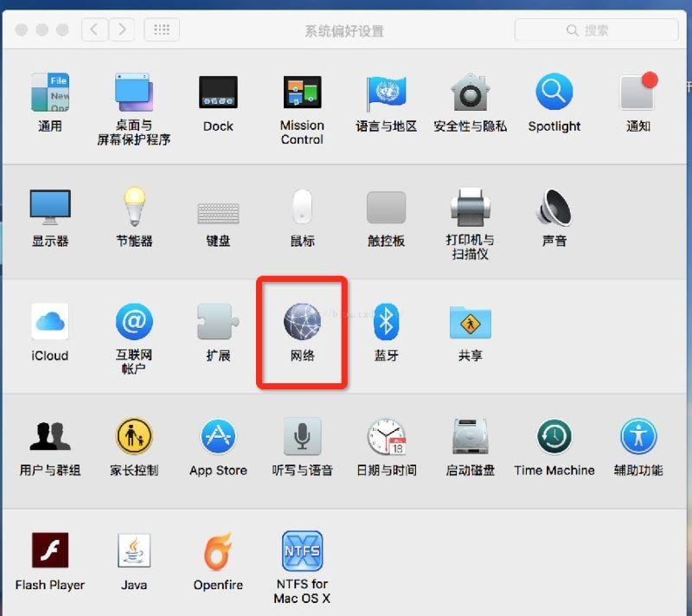This screenshot has height=616, width=692.
Task: Open Java control panel
Action: click(x=134, y=554)
